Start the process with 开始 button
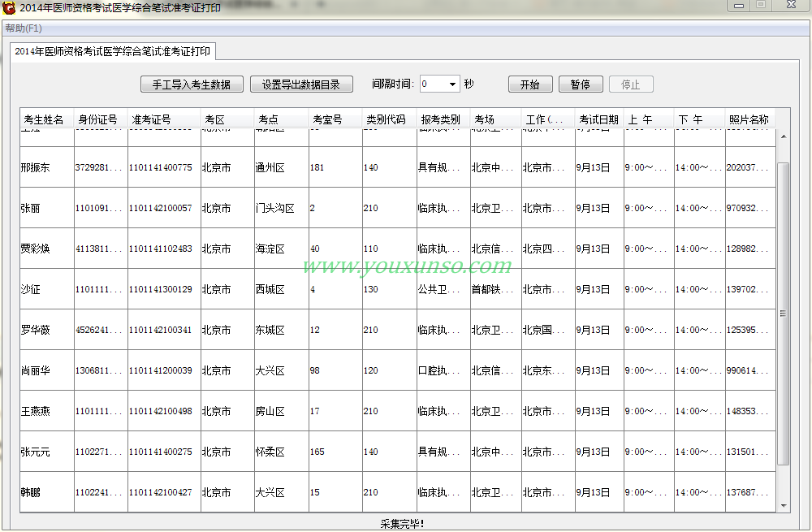This screenshot has width=812, height=532. pyautogui.click(x=530, y=84)
